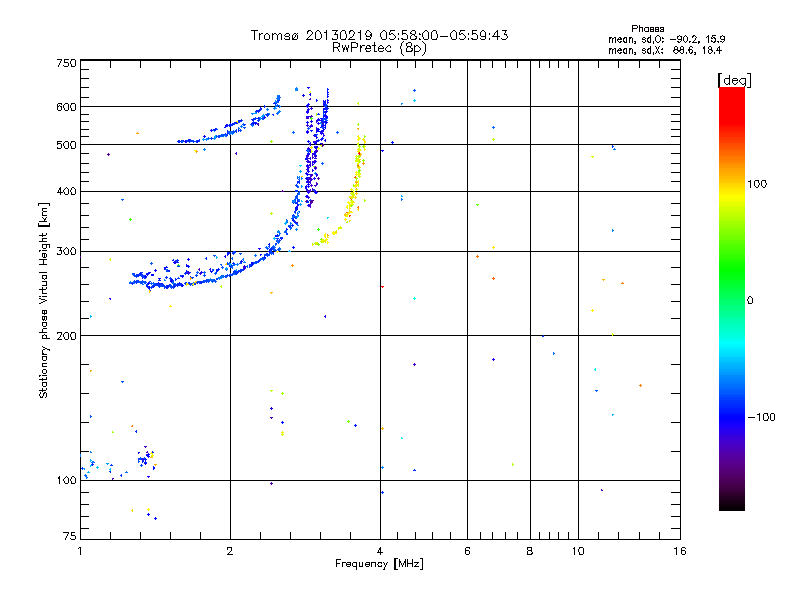Click the y-axis tick label '400'

coord(66,192)
